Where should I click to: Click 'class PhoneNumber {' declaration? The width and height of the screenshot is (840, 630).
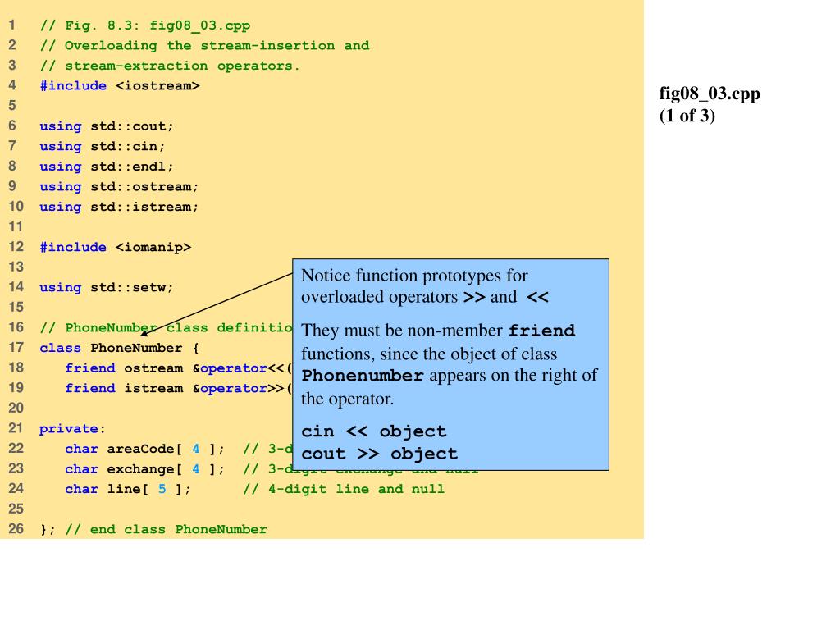[119, 348]
